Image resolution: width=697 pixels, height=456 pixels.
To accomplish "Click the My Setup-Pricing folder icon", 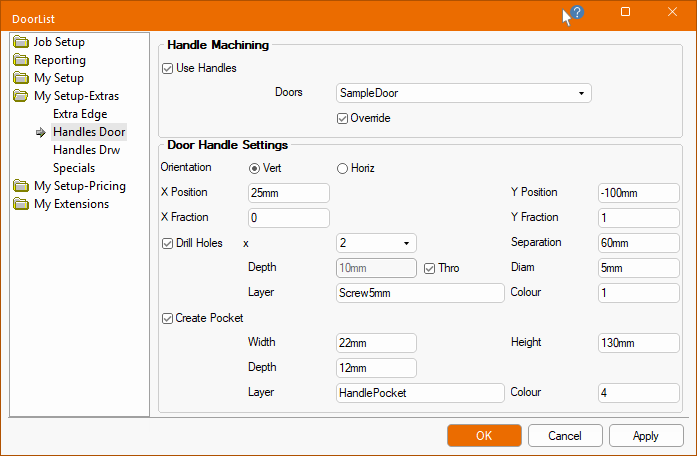I will (21, 186).
